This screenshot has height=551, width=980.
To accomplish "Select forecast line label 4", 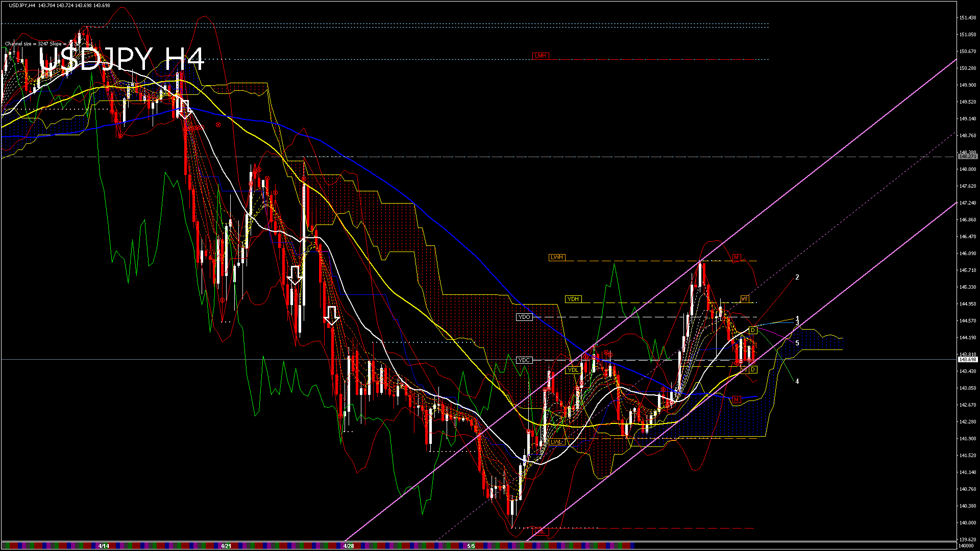I will click(797, 381).
